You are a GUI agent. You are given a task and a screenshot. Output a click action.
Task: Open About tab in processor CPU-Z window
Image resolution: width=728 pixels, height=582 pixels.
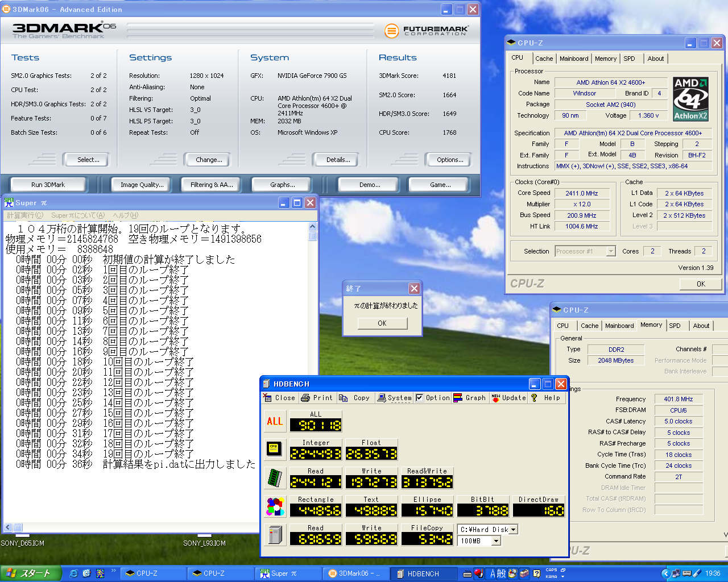[655, 59]
